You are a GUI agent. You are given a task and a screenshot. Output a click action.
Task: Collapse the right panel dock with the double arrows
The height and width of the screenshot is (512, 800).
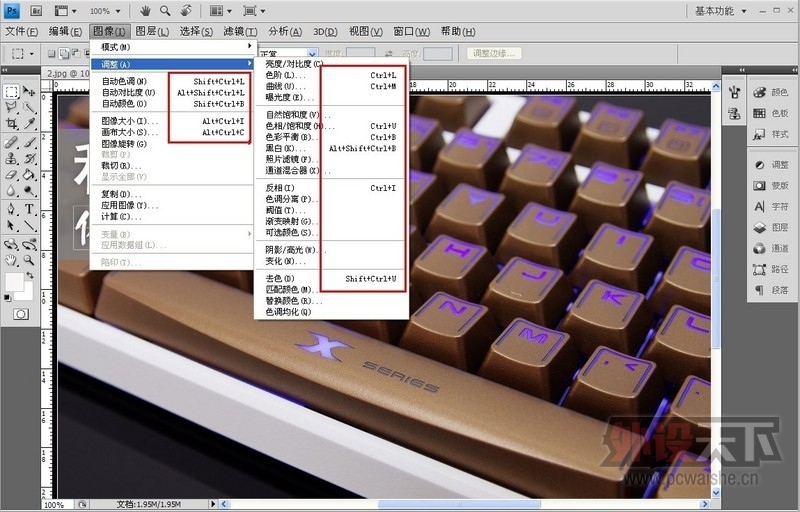pos(794,70)
